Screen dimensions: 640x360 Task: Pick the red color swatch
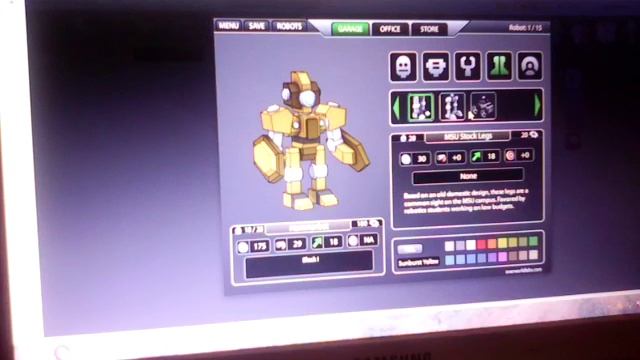click(x=482, y=244)
